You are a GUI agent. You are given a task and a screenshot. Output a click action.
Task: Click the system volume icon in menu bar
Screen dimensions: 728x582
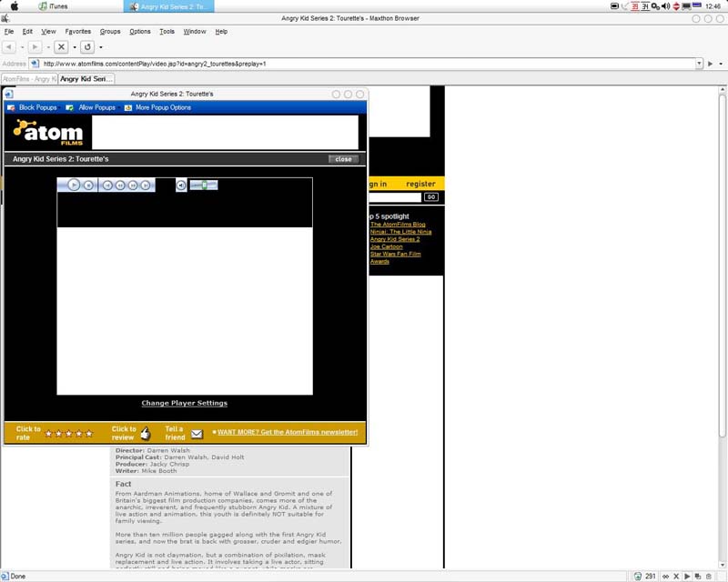coord(666,6)
